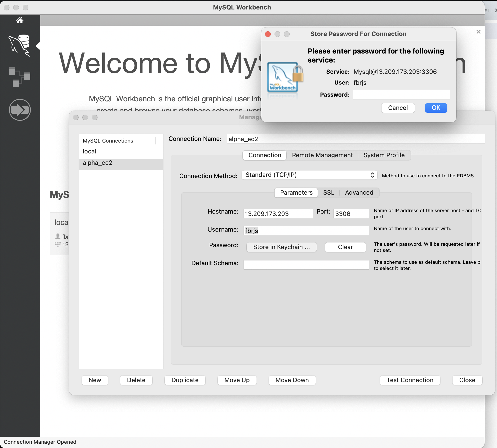The height and width of the screenshot is (448, 497).
Task: Open the Home tab icon
Action: click(20, 20)
